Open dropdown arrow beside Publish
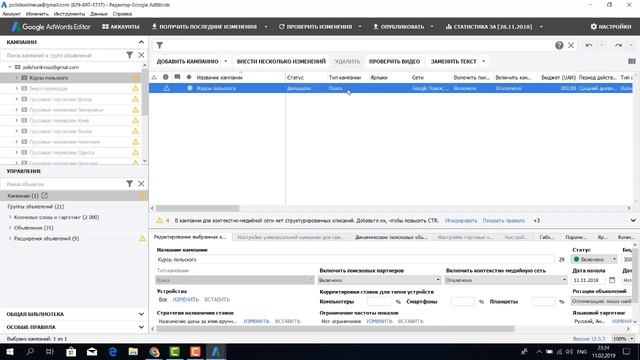 click(x=432, y=27)
